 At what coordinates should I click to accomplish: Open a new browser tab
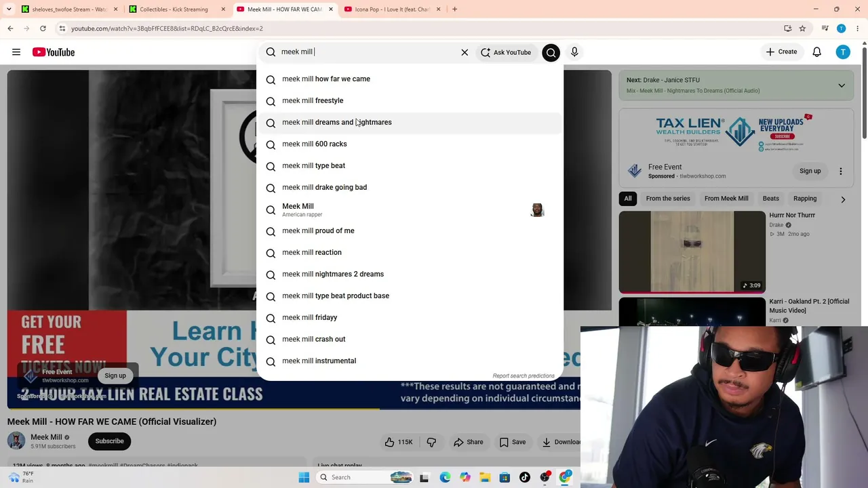coord(454,9)
